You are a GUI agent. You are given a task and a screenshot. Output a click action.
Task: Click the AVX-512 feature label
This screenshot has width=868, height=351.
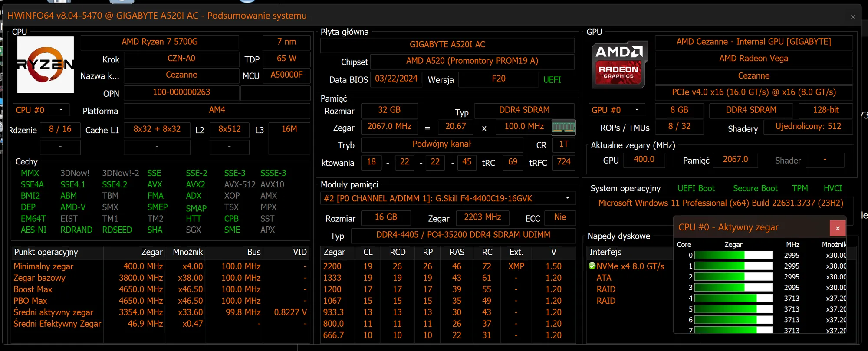[240, 184]
